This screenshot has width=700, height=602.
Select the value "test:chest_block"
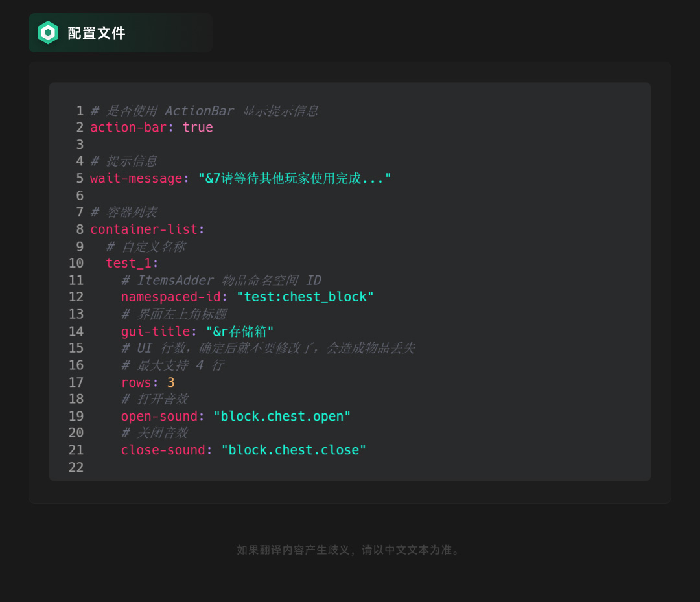click(305, 297)
